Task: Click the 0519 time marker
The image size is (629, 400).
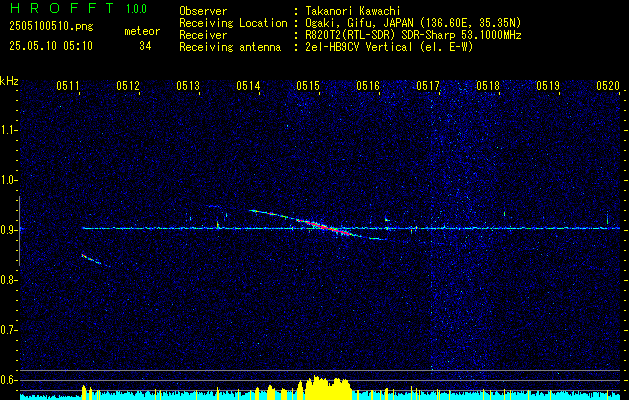Action: 548,85
